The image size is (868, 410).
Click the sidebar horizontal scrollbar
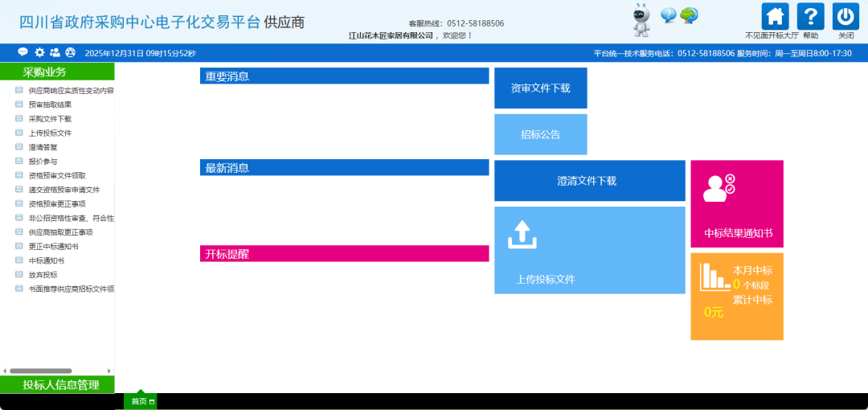(40, 371)
